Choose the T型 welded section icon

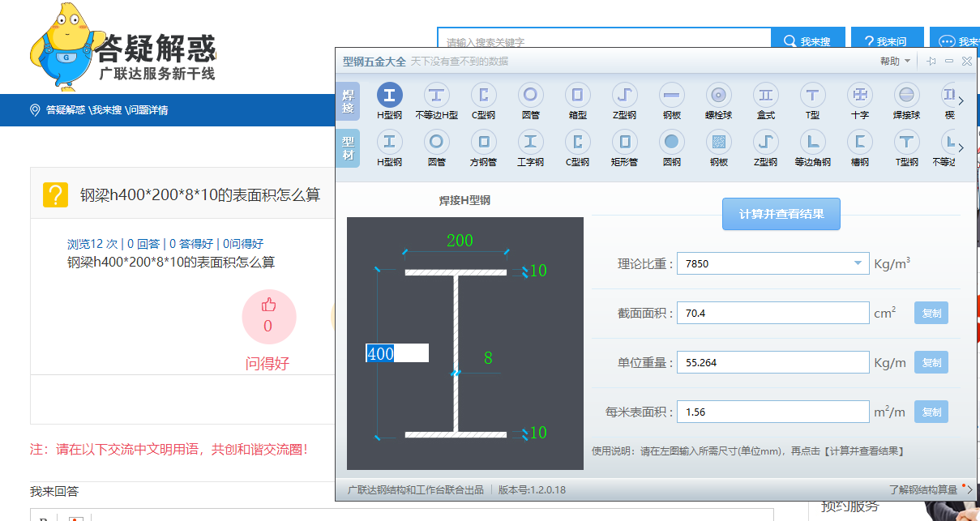(x=813, y=95)
